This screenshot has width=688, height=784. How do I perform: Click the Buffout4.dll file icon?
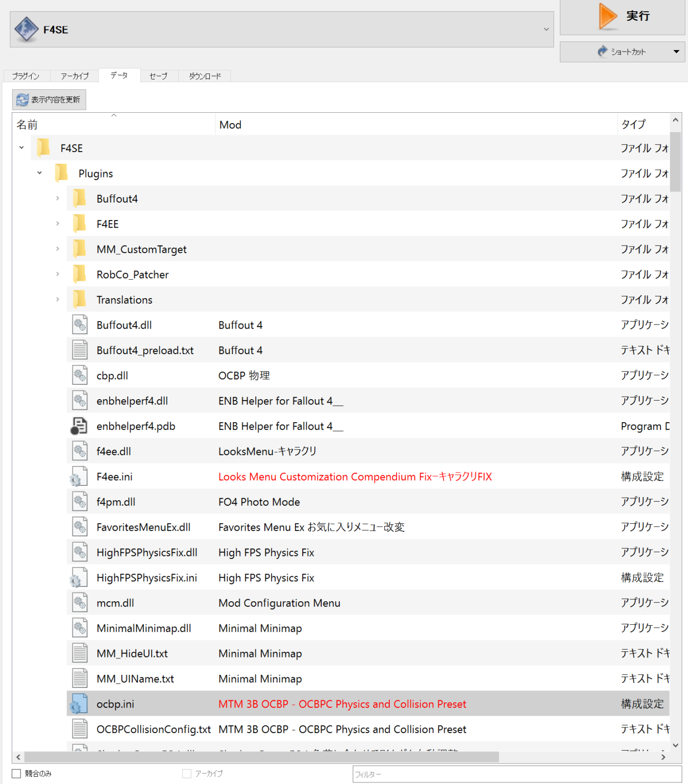[x=80, y=325]
